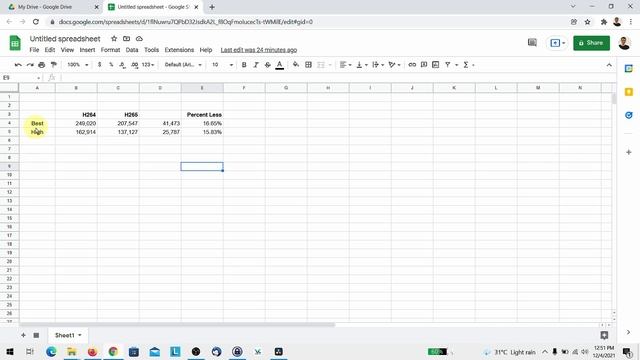Go to the Sheets home icon
This screenshot has height=360, width=640.
[15, 43]
